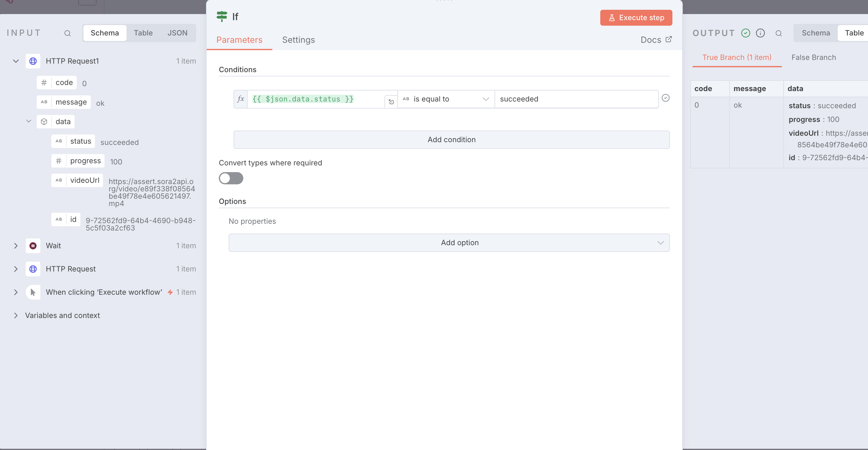Click the Add condition button
The width and height of the screenshot is (868, 450).
click(x=451, y=139)
